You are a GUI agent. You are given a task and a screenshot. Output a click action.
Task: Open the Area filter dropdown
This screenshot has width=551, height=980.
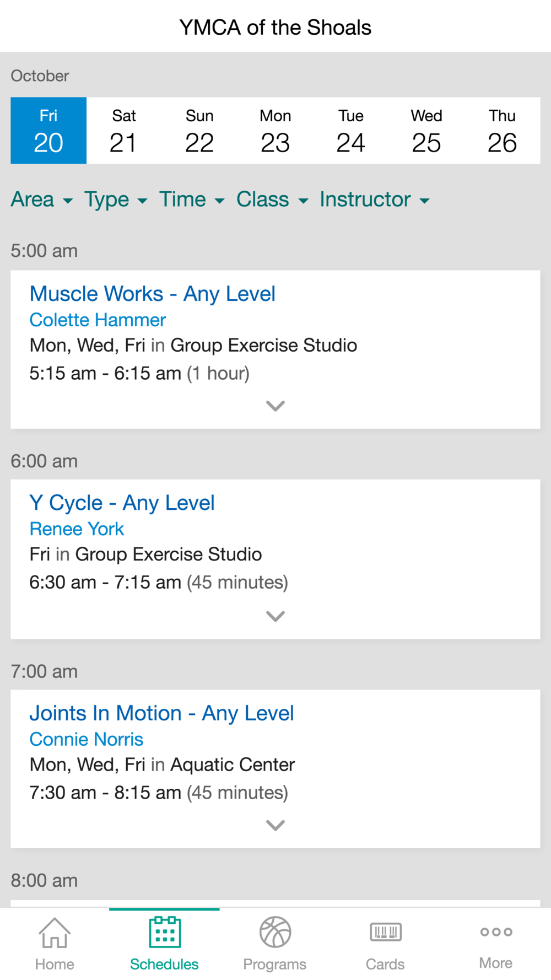42,200
